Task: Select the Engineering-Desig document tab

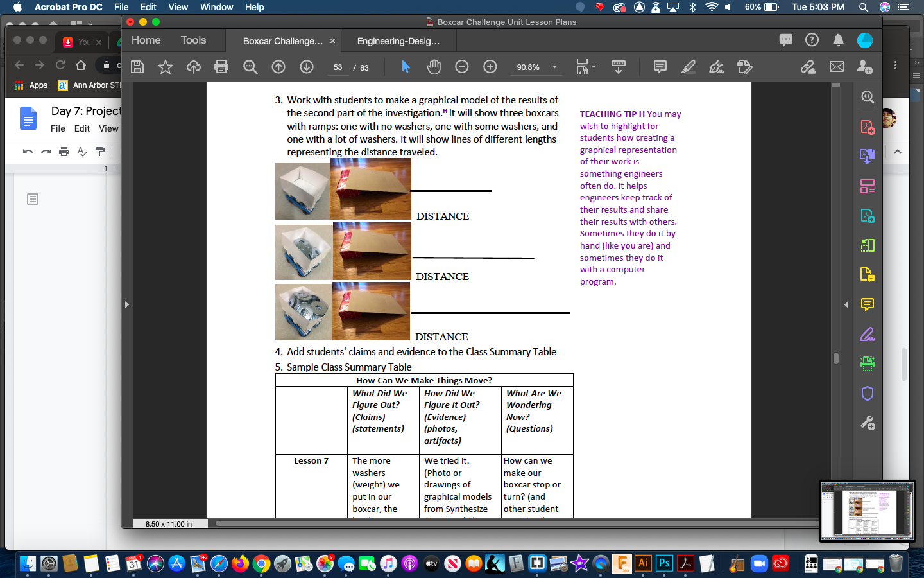Action: pyautogui.click(x=398, y=40)
